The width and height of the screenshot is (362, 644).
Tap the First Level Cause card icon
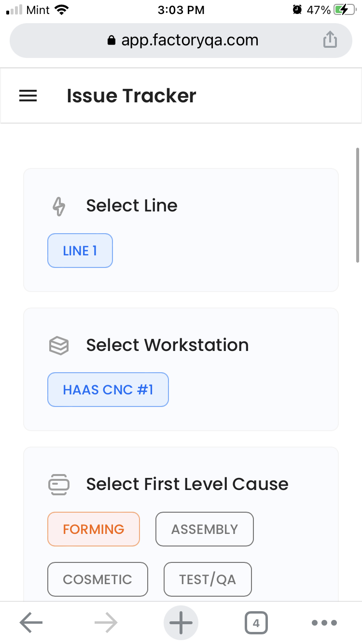tap(59, 484)
